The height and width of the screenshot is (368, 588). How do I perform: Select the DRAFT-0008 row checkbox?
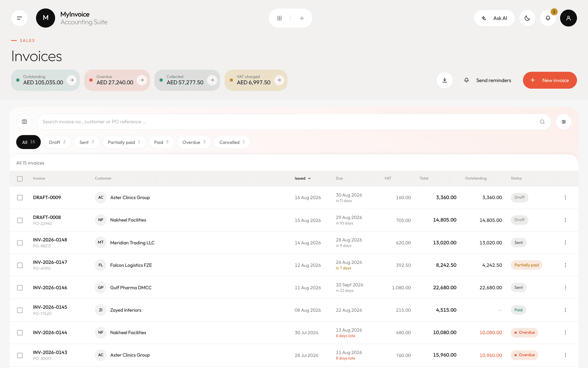(x=20, y=220)
